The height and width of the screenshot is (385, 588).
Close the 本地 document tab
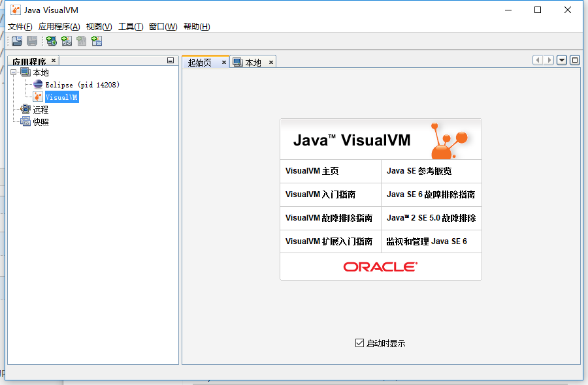[x=270, y=62]
